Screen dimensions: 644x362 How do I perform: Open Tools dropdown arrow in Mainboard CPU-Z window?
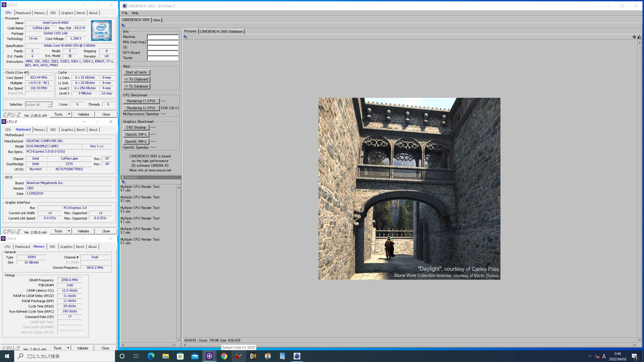pyautogui.click(x=69, y=231)
